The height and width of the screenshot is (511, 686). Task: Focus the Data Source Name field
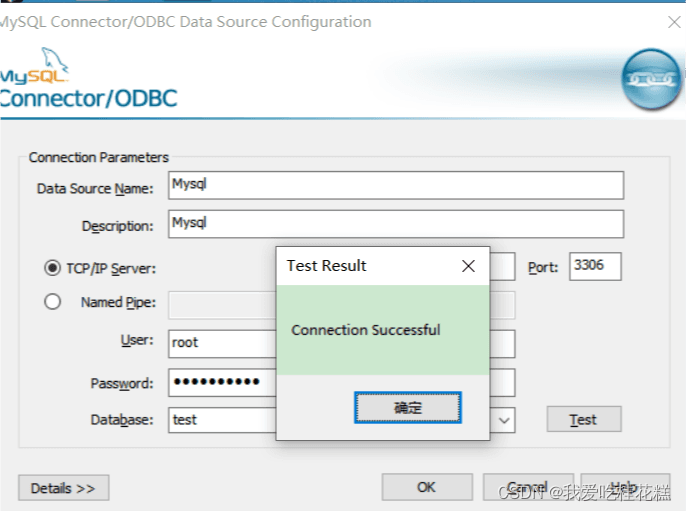click(395, 185)
